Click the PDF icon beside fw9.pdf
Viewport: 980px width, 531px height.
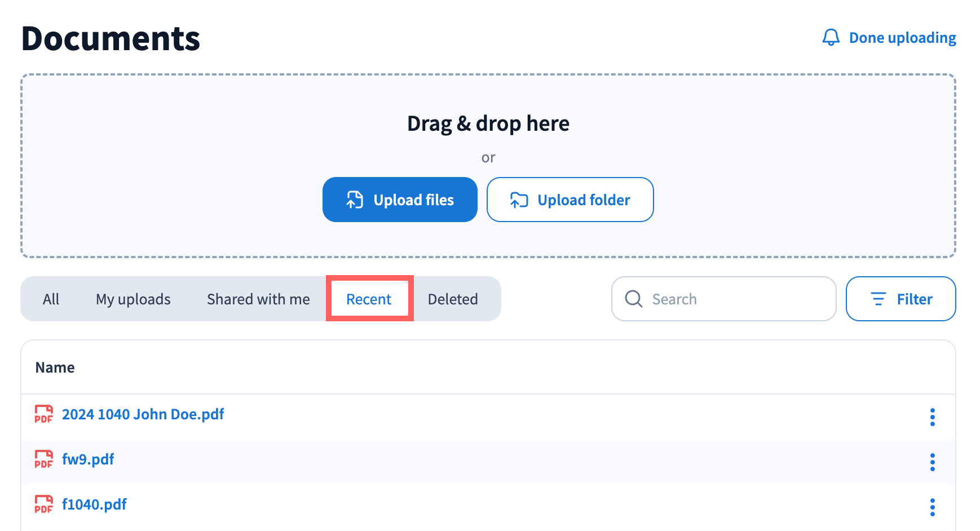pyautogui.click(x=43, y=459)
